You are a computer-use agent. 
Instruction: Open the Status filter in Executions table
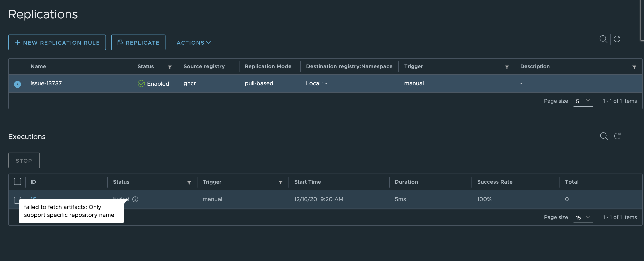[189, 183]
